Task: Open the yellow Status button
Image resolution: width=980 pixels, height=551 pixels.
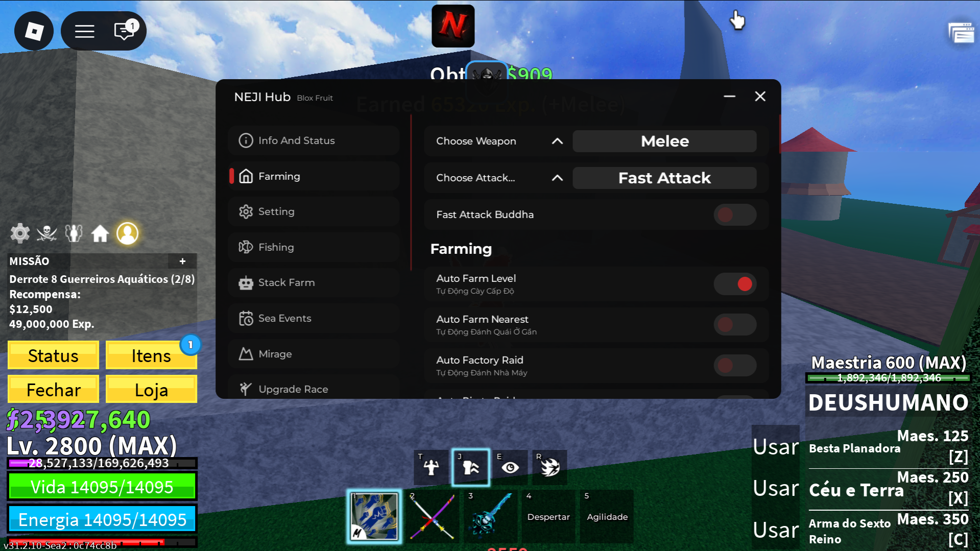Action: (53, 355)
